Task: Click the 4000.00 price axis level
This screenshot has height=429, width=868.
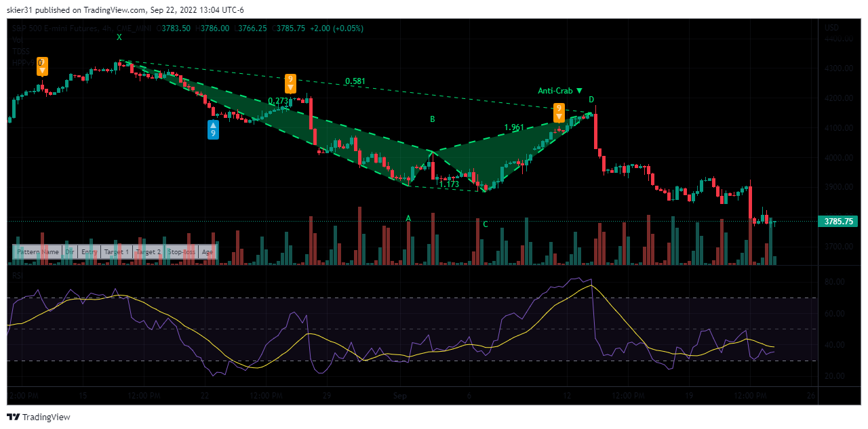Action: click(x=838, y=158)
